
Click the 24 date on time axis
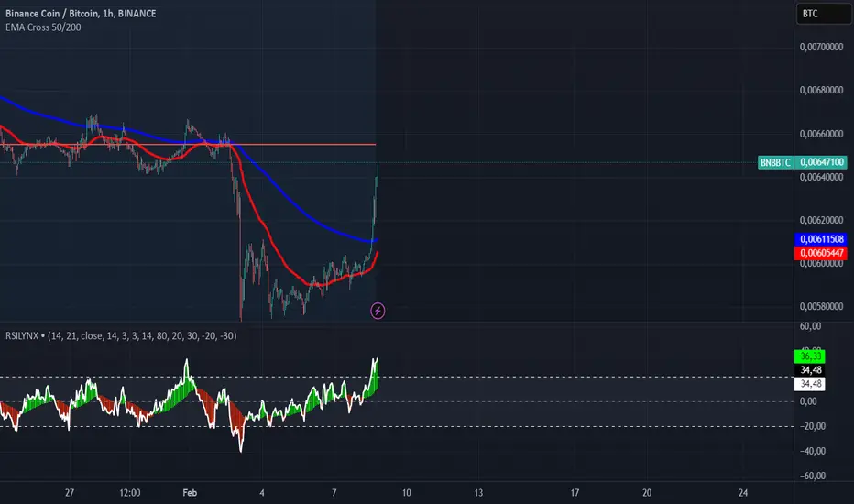click(x=743, y=493)
